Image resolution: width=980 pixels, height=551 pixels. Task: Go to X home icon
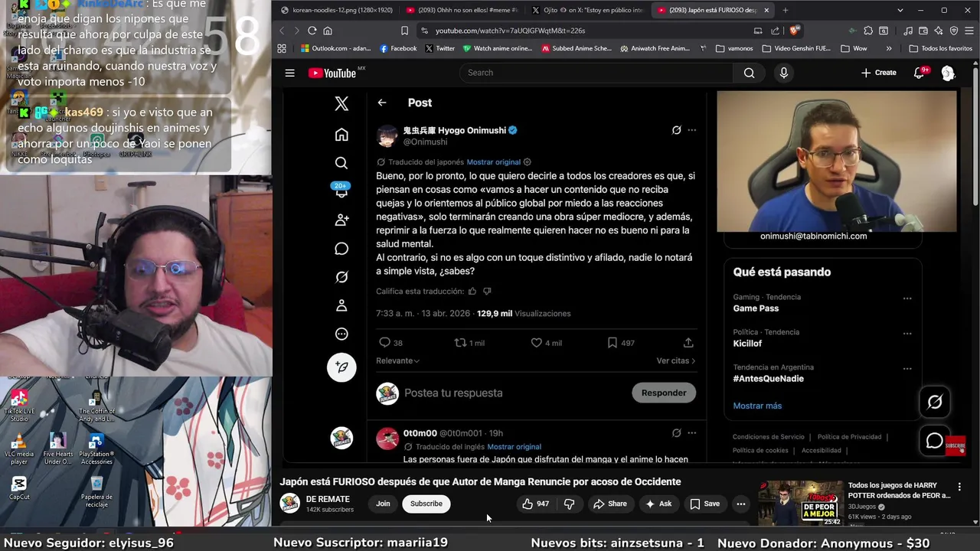(x=341, y=135)
